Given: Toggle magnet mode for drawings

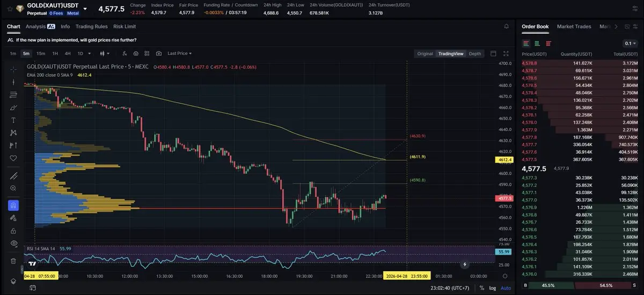Looking at the screenshot, I should point(13,205).
